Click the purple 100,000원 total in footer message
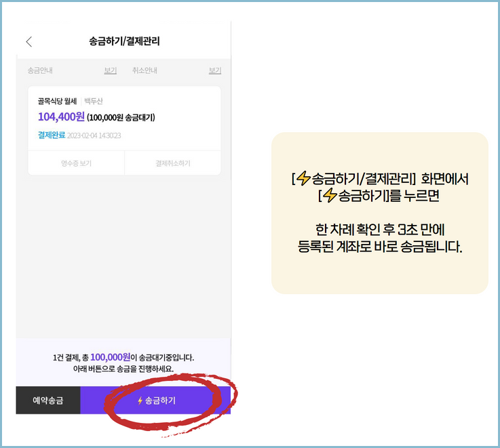This screenshot has height=448, width=500. coord(111,357)
